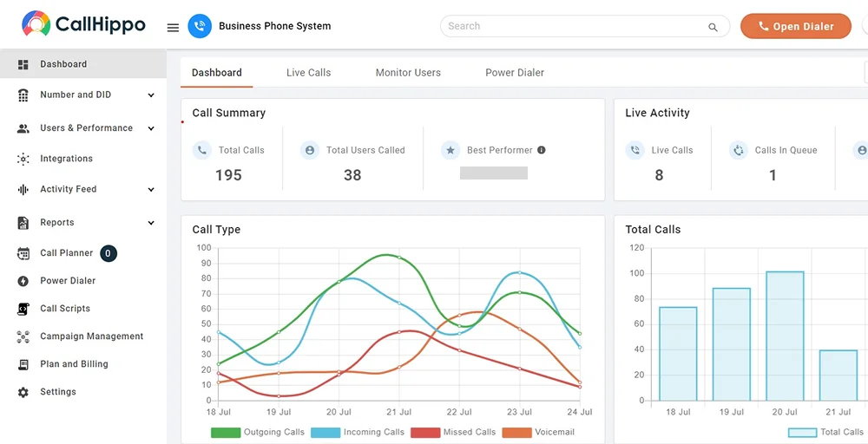The height and width of the screenshot is (444, 868).
Task: Click the Business Phone System round icon
Action: pos(200,26)
